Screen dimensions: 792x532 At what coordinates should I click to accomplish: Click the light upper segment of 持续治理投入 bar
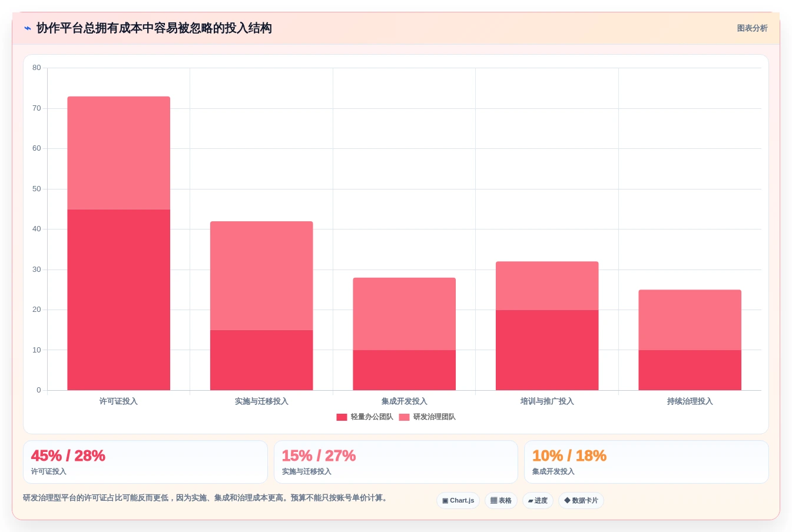[690, 320]
